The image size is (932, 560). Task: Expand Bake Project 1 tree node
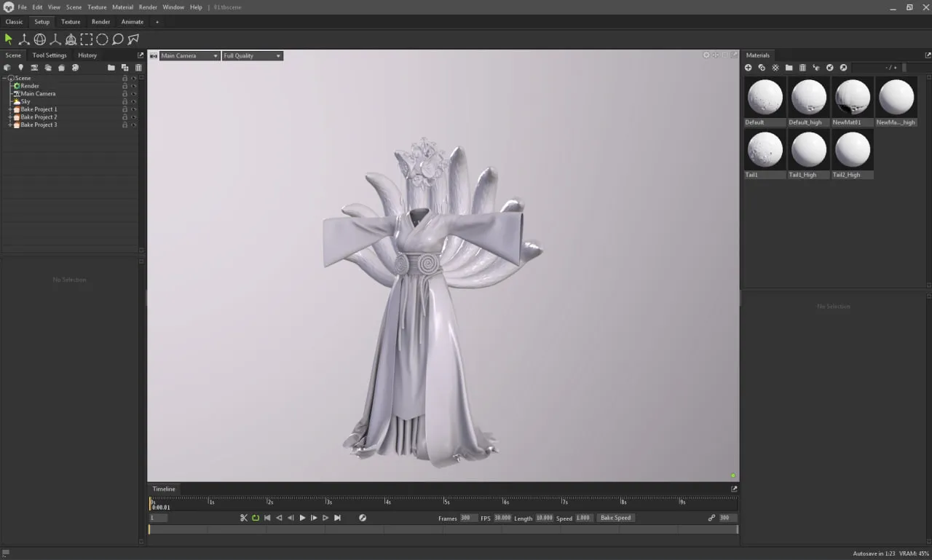(x=10, y=109)
